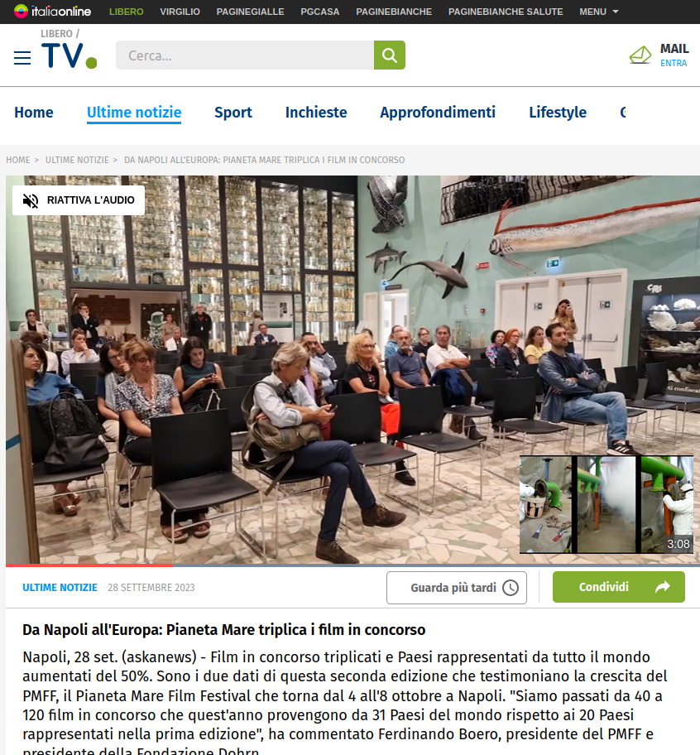Open the next video thumbnail preview
Viewport: 700px width, 755px height.
click(607, 505)
